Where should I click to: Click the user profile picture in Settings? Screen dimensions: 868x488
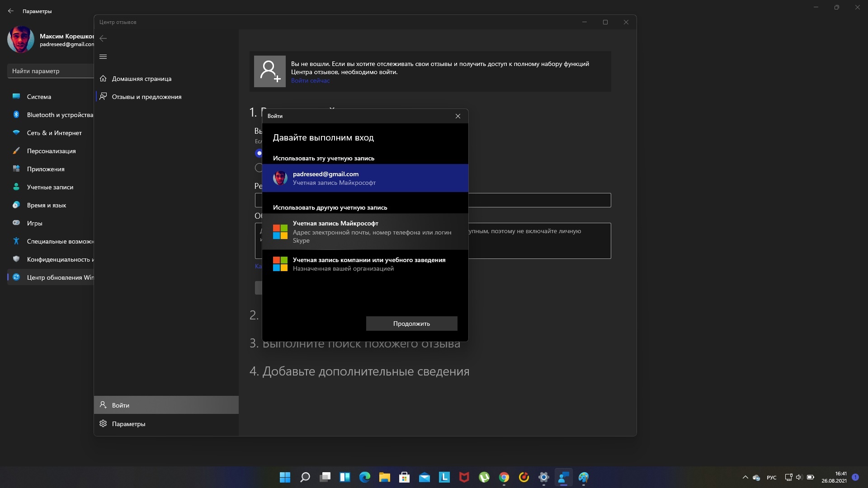tap(21, 39)
